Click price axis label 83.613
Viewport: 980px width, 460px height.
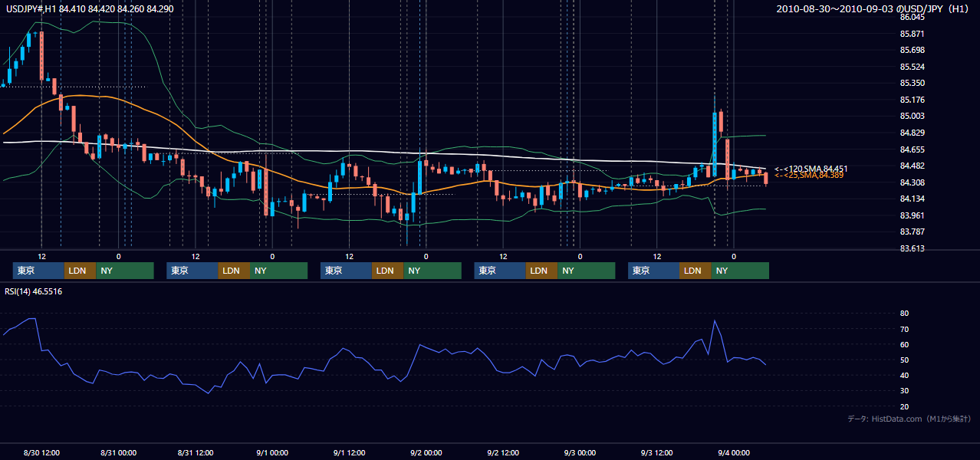tap(912, 248)
